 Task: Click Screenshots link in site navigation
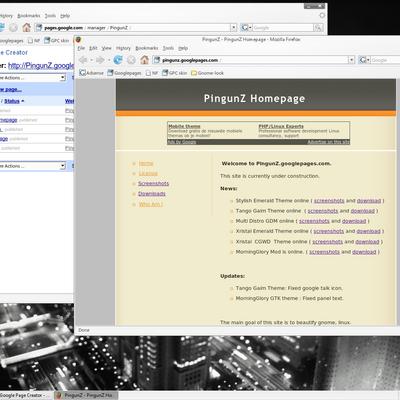pyautogui.click(x=154, y=184)
